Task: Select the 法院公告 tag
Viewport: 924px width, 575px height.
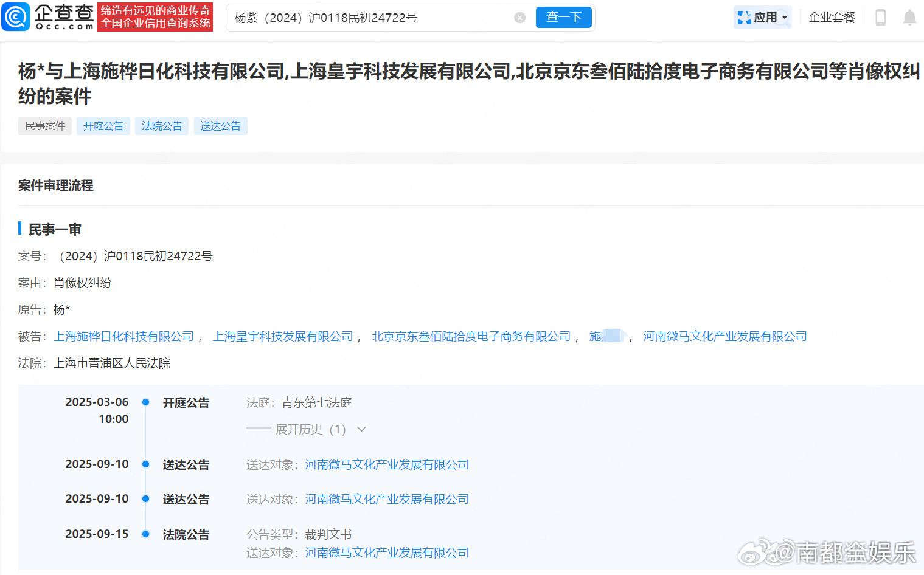Action: (162, 126)
